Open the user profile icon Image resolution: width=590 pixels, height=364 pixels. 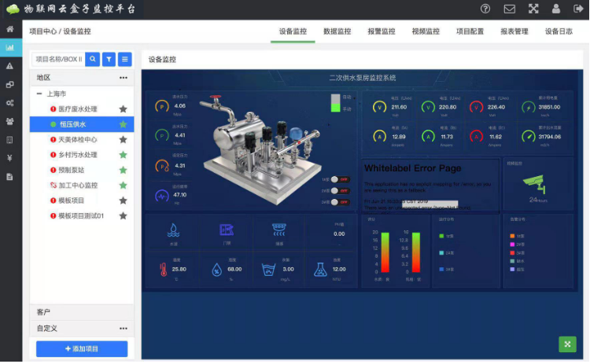pyautogui.click(x=557, y=9)
